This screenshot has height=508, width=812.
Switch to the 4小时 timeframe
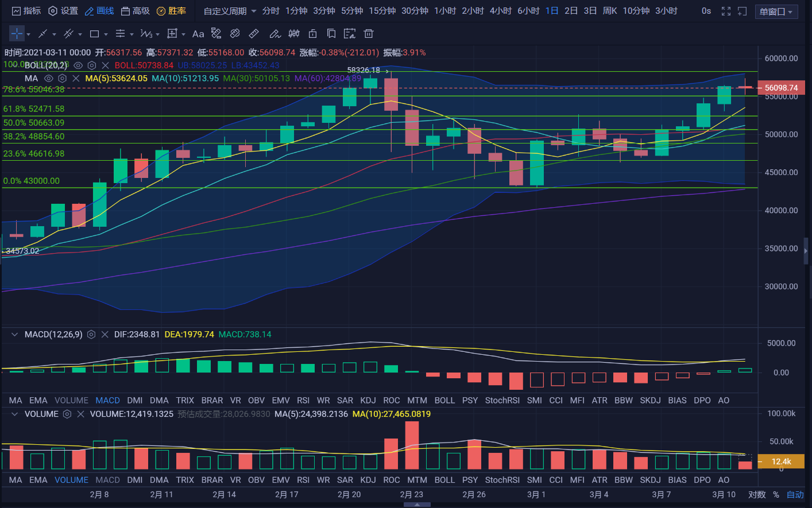pyautogui.click(x=500, y=11)
